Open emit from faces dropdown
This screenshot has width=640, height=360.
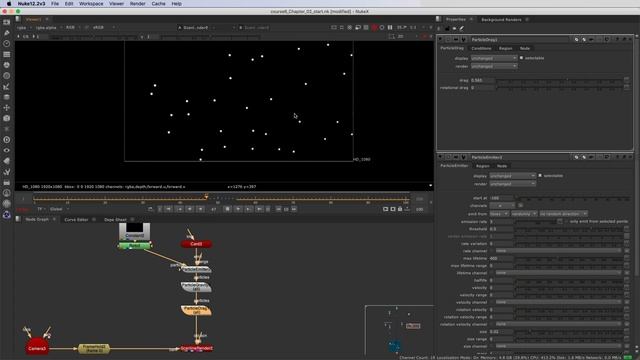coord(499,214)
